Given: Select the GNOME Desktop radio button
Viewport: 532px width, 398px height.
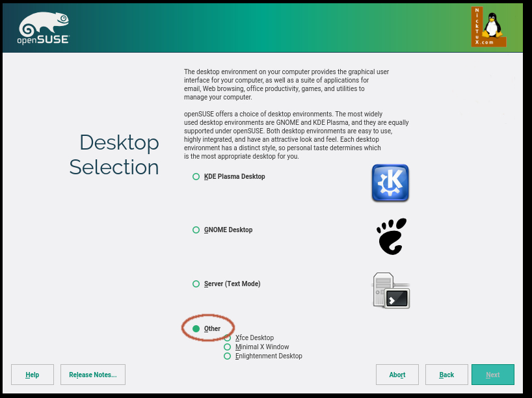Looking at the screenshot, I should point(196,230).
